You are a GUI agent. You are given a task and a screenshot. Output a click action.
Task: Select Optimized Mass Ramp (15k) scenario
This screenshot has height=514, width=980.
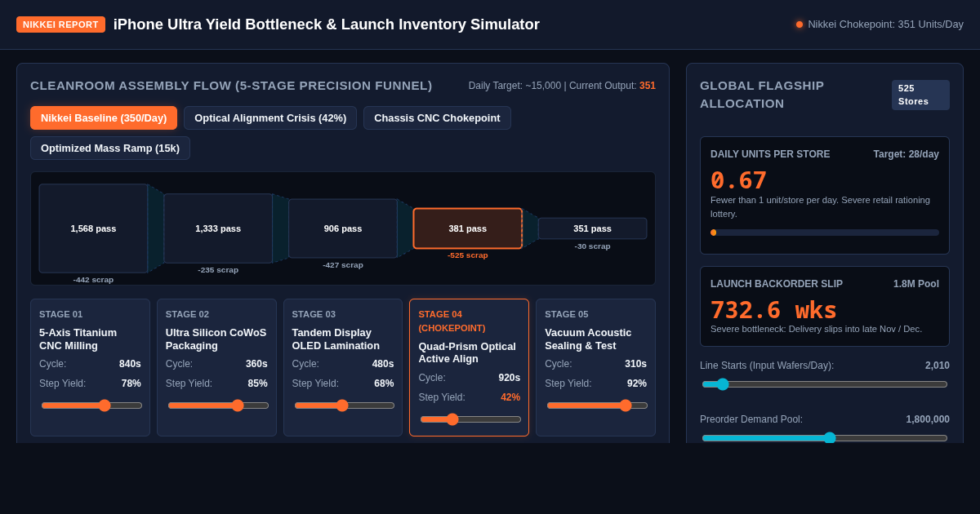coord(110,148)
